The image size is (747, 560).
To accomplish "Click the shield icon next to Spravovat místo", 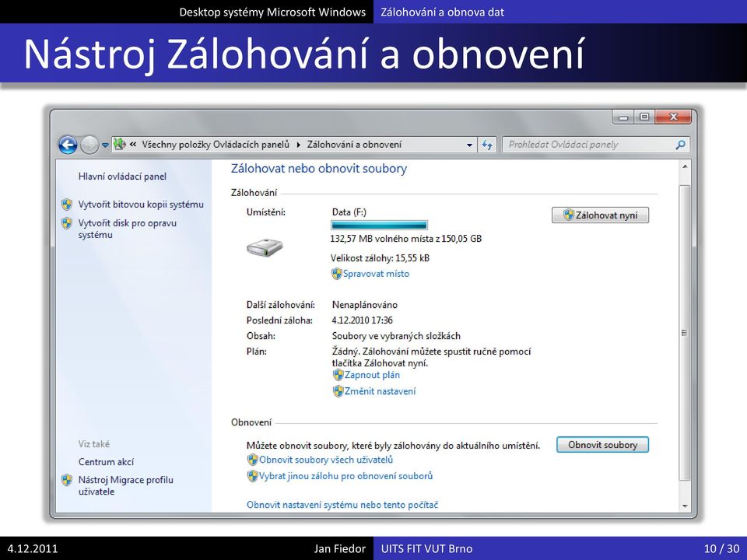I will [x=337, y=274].
